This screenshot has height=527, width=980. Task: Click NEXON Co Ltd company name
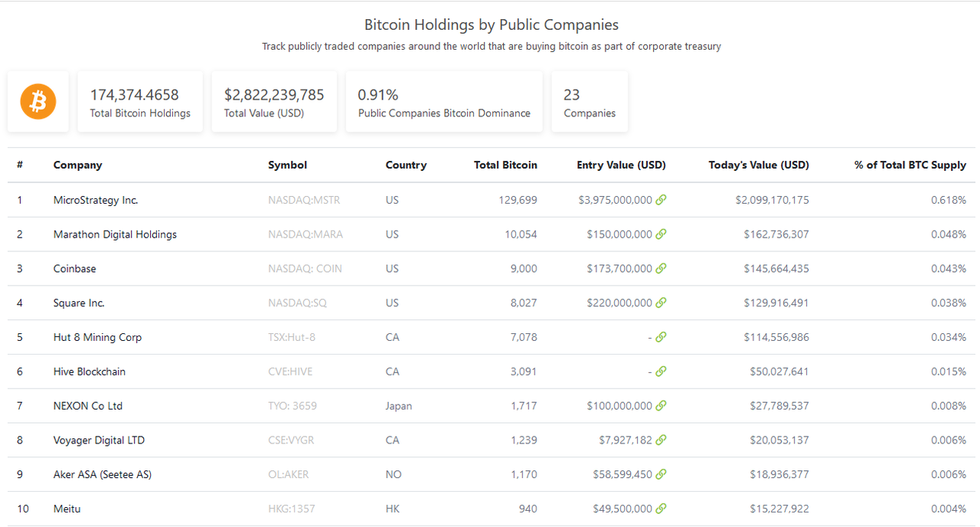pos(88,406)
